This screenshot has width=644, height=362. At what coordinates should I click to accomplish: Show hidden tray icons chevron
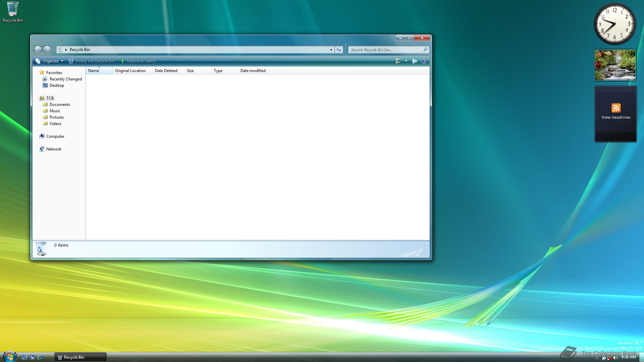(597, 358)
